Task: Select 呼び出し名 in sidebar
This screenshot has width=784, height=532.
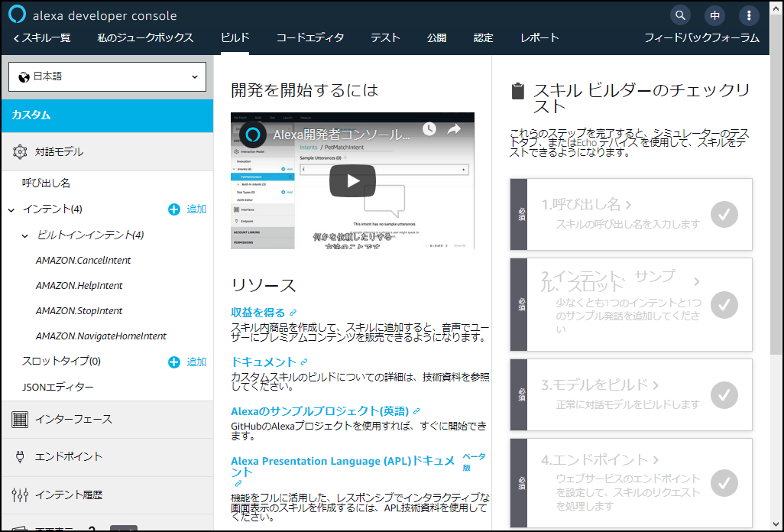Action: 46,183
